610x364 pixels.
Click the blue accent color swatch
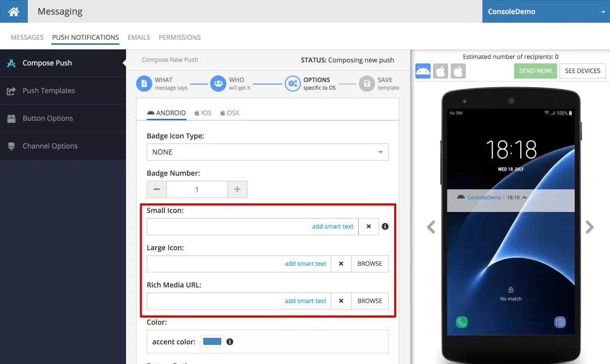pyautogui.click(x=212, y=341)
